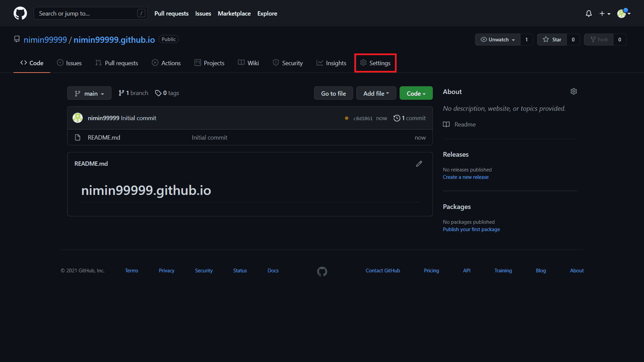Viewport: 644px width, 362px height.
Task: Edit README with the pencil icon
Action: click(x=419, y=164)
